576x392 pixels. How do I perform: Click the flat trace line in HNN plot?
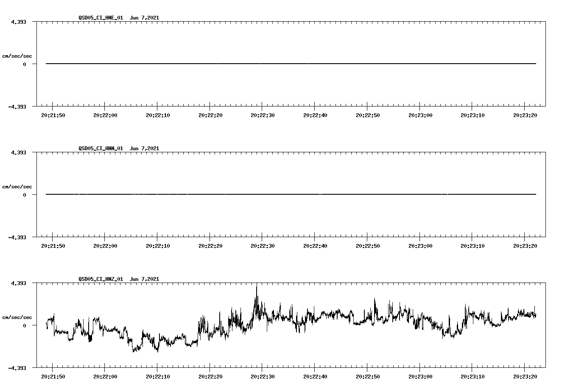tap(291, 194)
